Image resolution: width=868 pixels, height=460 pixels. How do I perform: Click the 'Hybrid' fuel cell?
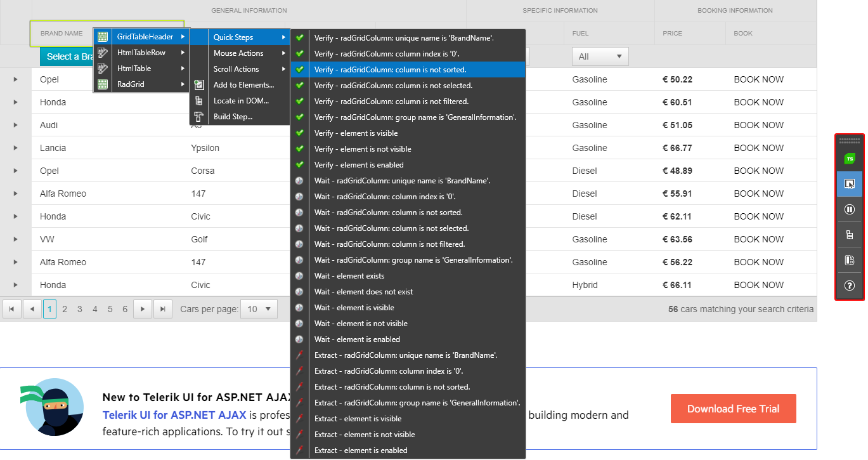[x=585, y=285]
